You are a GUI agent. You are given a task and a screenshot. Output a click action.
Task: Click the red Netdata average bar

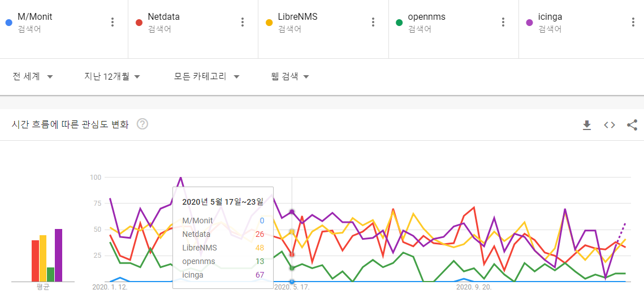pyautogui.click(x=35, y=261)
